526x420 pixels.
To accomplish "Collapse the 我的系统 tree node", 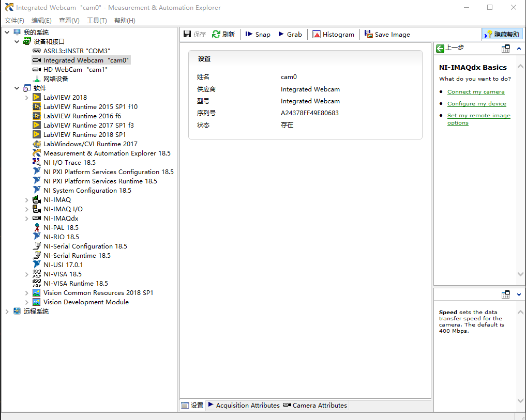I will pyautogui.click(x=7, y=32).
